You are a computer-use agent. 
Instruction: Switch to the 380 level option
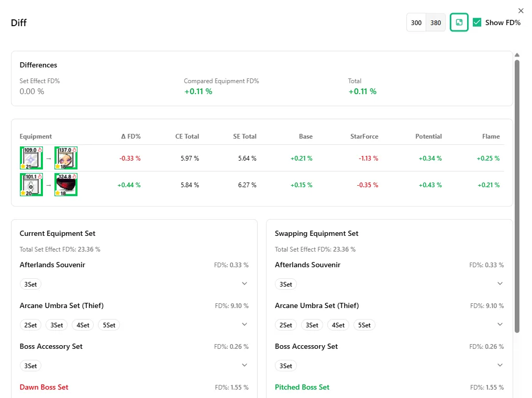(x=436, y=22)
